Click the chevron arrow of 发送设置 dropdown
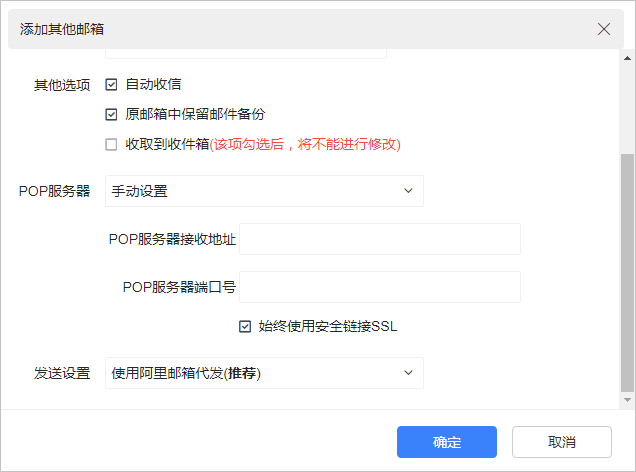The image size is (636, 472). coord(408,373)
